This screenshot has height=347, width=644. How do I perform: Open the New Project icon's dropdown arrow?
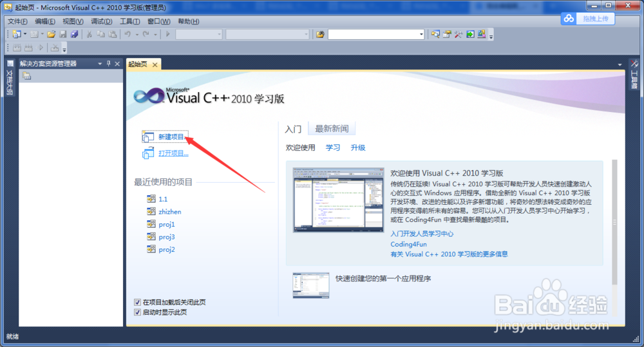tap(25, 35)
